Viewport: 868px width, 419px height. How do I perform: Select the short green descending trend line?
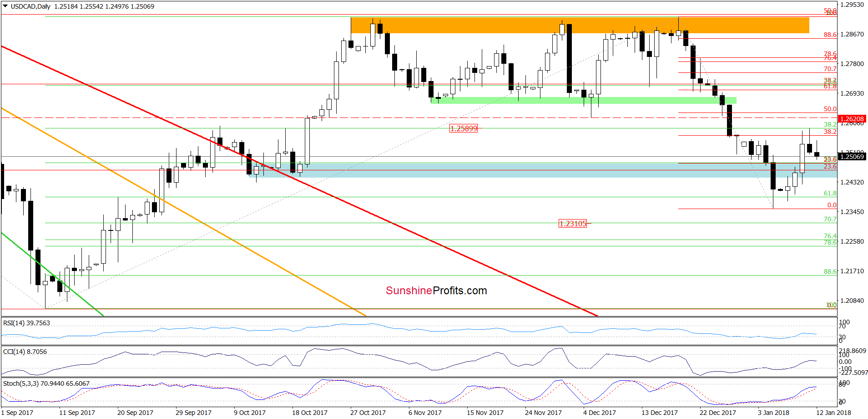tap(52, 274)
